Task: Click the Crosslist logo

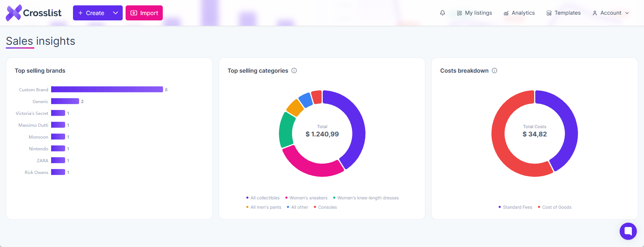Action: tap(34, 13)
